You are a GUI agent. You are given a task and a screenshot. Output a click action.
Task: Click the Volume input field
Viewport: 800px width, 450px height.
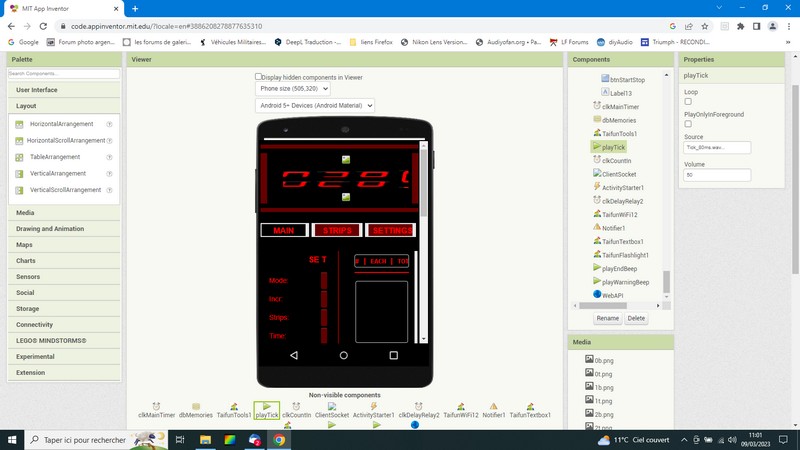pos(717,175)
